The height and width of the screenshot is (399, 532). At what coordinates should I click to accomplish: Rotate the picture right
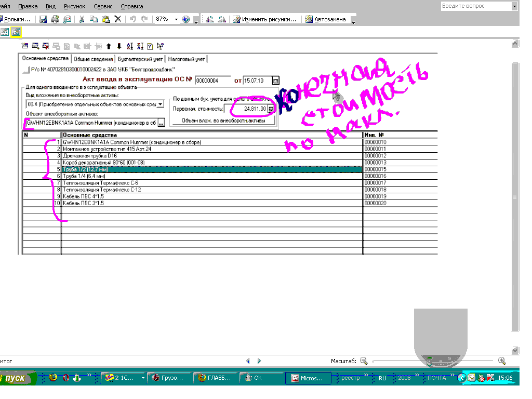[x=222, y=19]
